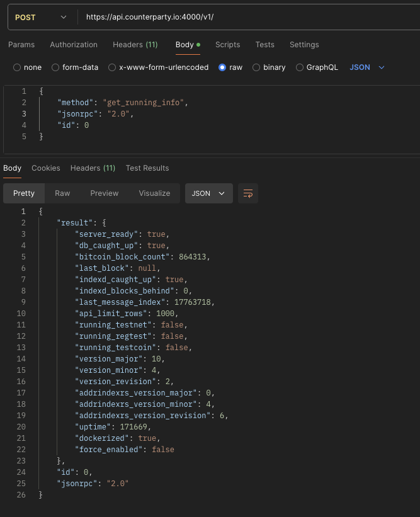Click request editor line number 3
The image size is (420, 517).
24,114
